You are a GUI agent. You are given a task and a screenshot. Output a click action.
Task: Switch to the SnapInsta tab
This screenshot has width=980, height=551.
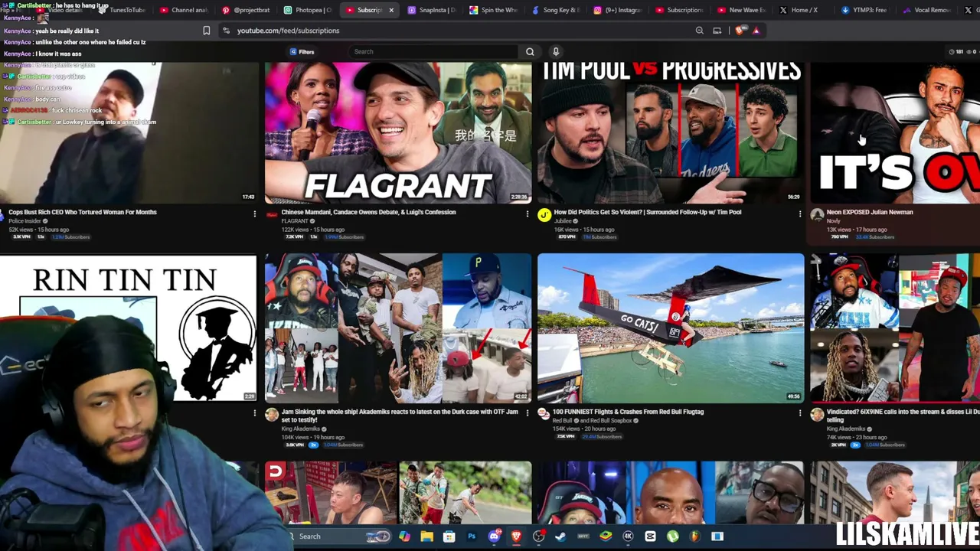click(x=432, y=10)
